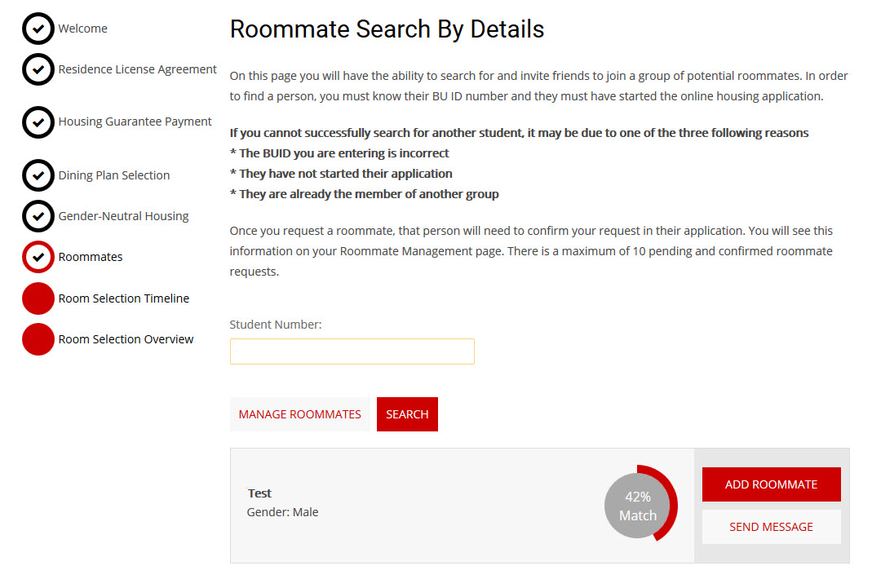Open the Welcome step

(82, 29)
